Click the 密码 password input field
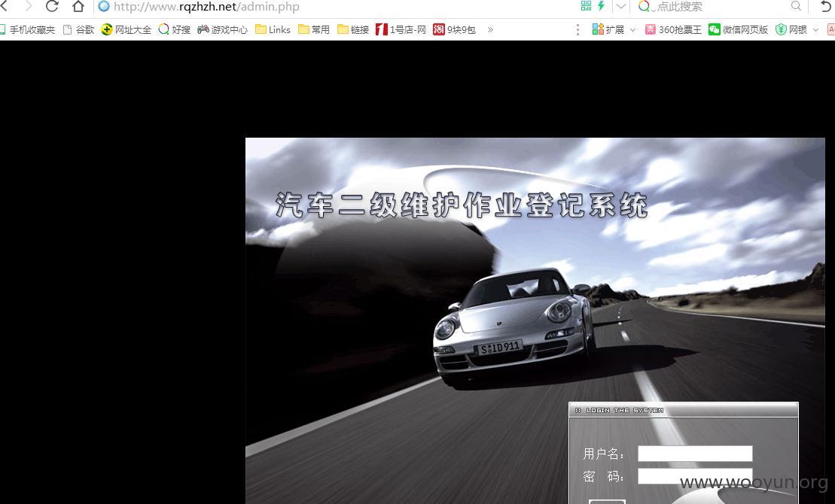 point(695,476)
